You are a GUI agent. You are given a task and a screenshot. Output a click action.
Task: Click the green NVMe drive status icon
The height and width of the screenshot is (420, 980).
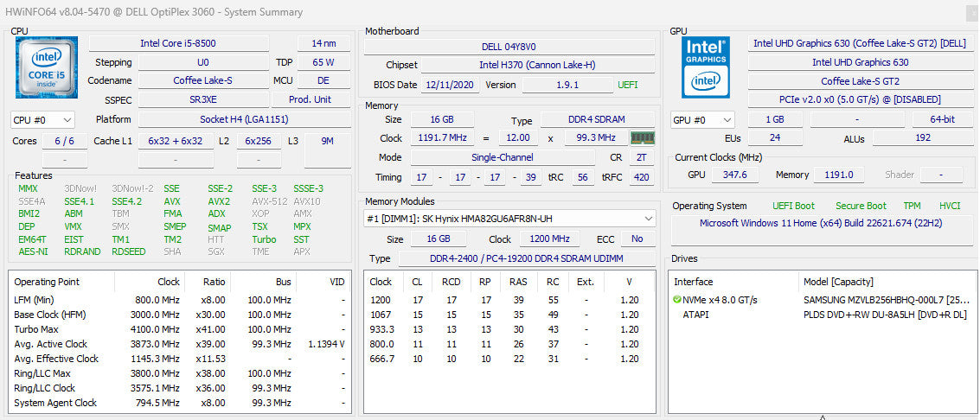point(677,300)
